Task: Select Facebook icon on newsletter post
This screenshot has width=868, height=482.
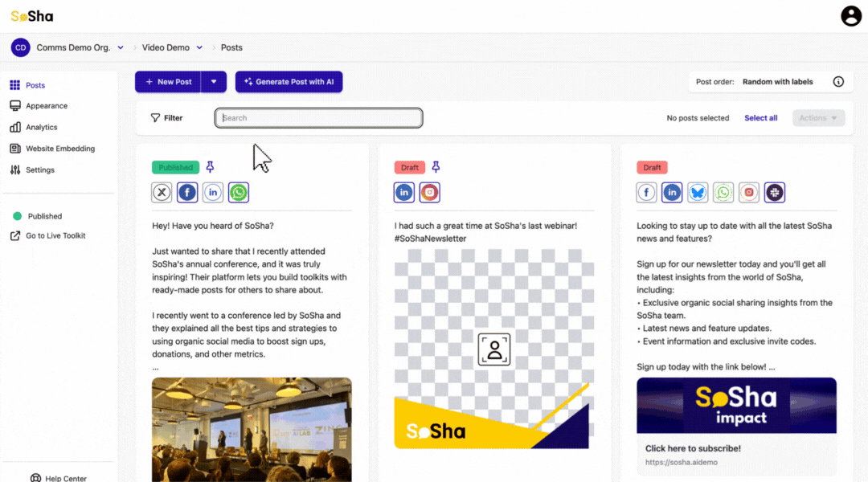Action: point(646,193)
